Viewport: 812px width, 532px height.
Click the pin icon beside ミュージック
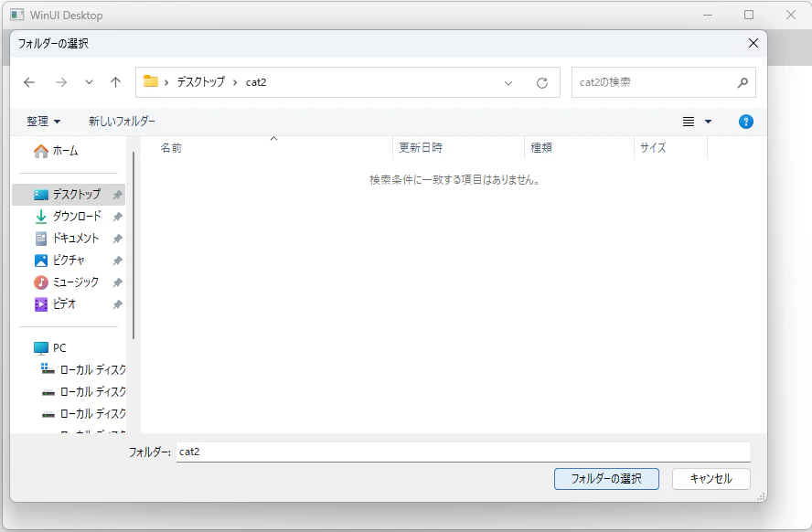[118, 282]
